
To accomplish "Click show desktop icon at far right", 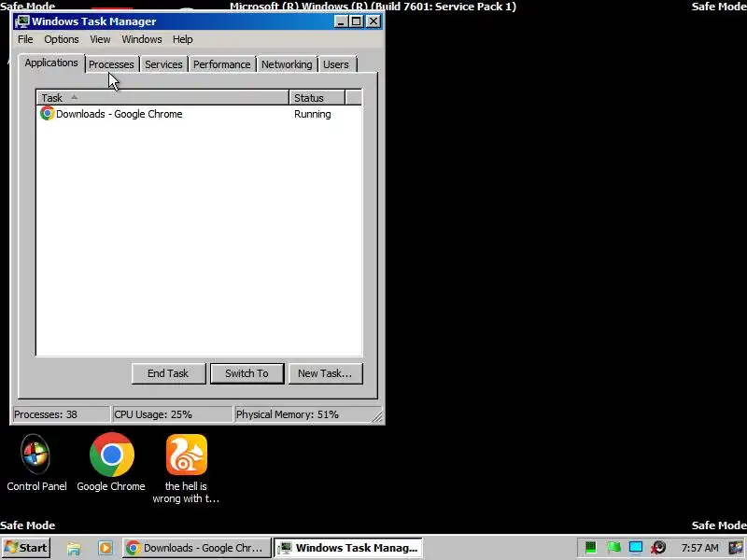I will pyautogui.click(x=736, y=548).
